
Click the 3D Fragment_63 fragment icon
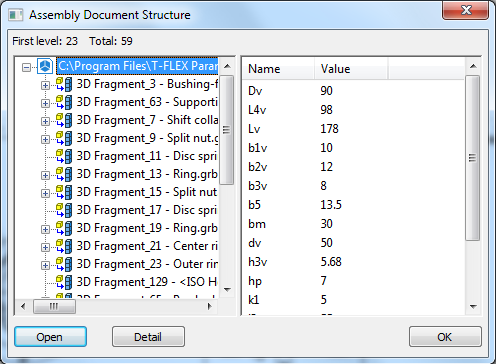(x=64, y=102)
